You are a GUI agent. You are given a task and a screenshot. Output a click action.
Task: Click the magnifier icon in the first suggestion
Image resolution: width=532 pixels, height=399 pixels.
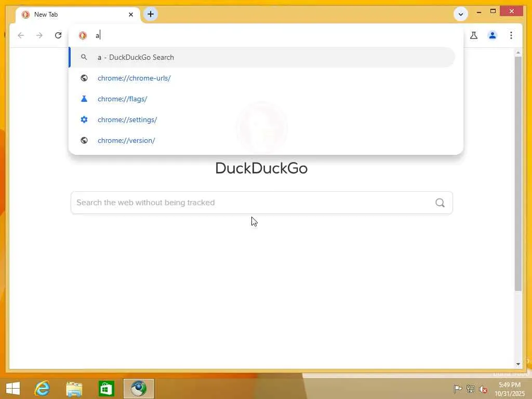[84, 57]
